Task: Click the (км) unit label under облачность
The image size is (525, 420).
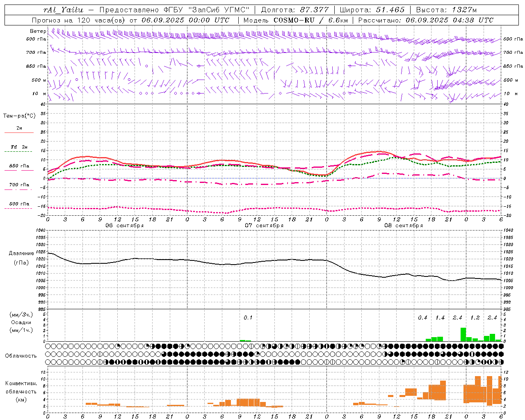Action: tap(21, 399)
